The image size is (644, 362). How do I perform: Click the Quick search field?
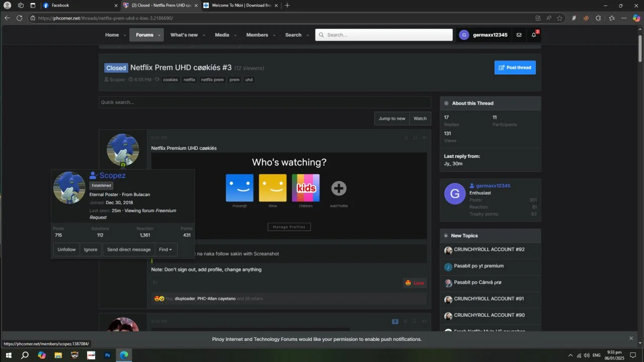265,102
